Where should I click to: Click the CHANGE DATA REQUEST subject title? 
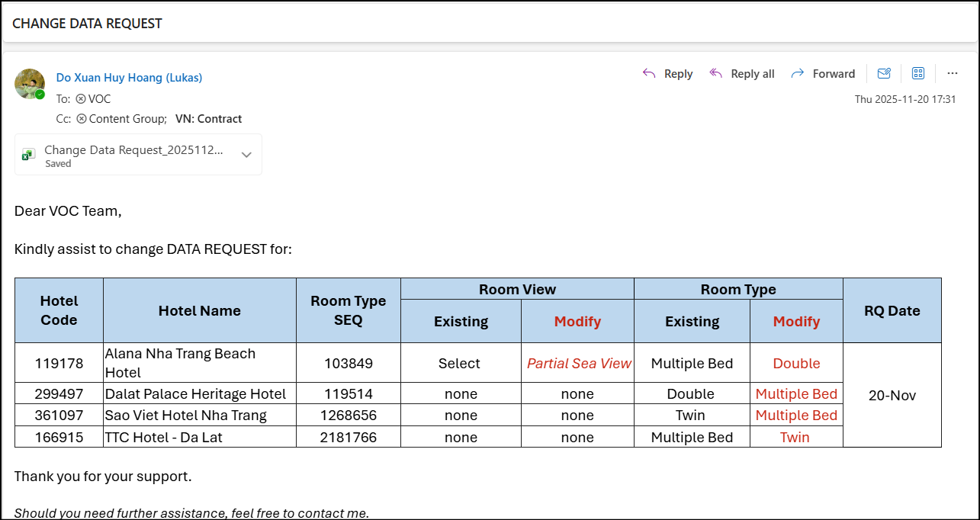(x=87, y=24)
